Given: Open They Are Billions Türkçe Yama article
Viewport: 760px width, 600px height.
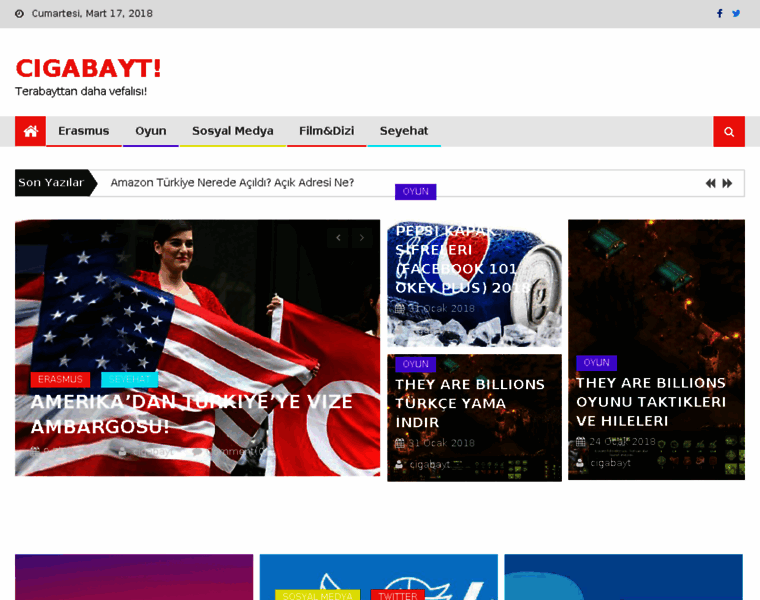Looking at the screenshot, I should (470, 403).
